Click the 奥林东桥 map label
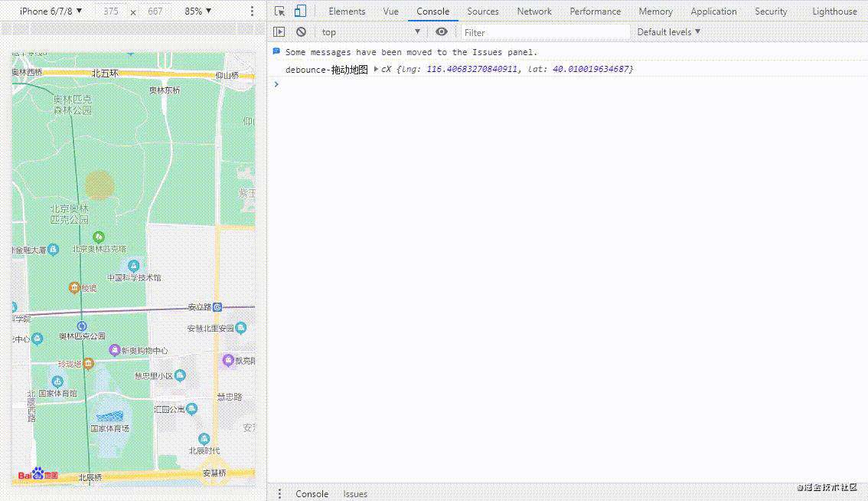Screen dimensions: 868x501 click(x=165, y=90)
